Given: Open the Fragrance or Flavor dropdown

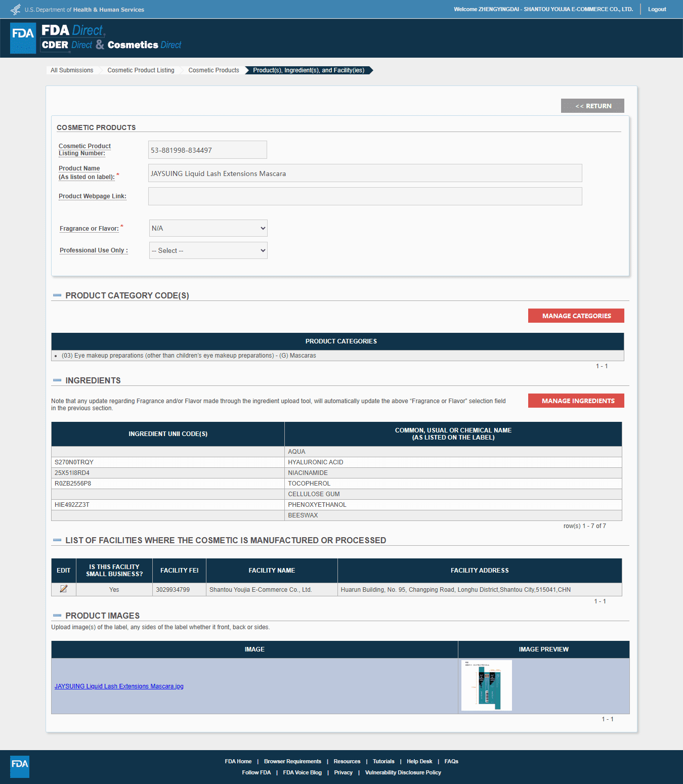Looking at the screenshot, I should click(208, 228).
